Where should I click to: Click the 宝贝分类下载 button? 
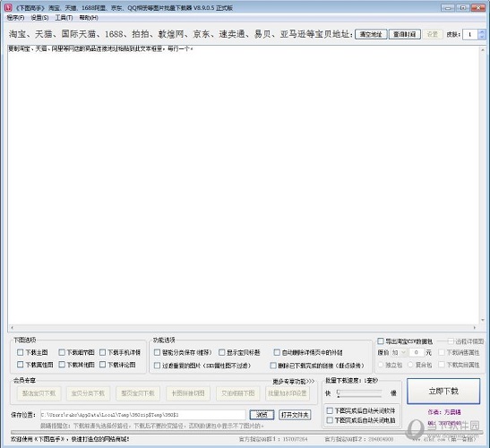point(88,393)
